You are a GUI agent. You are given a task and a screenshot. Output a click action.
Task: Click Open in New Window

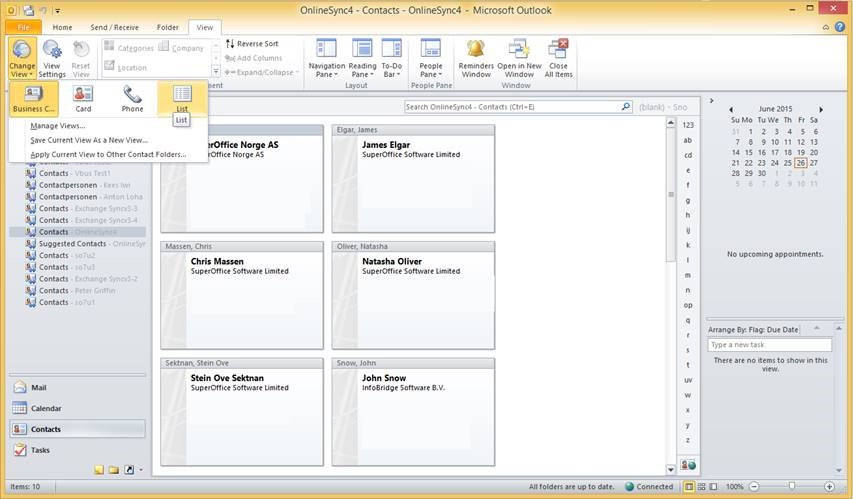(519, 58)
